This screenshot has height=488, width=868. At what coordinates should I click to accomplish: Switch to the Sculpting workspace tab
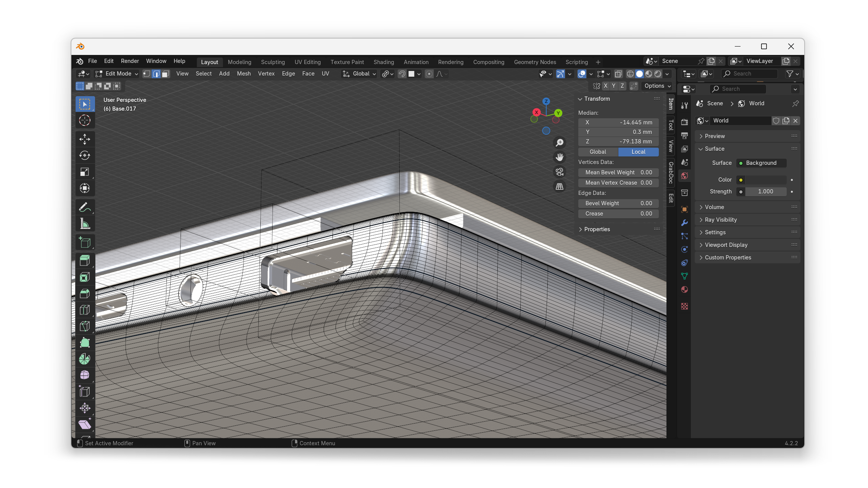point(273,62)
